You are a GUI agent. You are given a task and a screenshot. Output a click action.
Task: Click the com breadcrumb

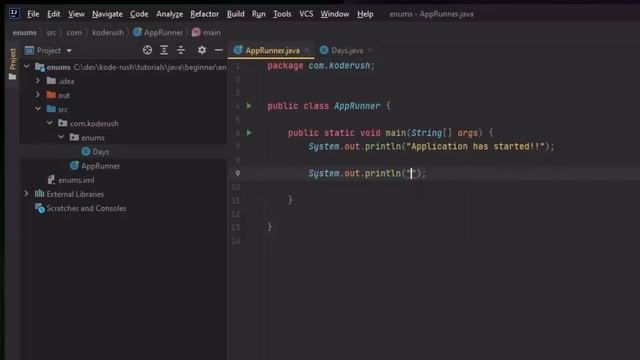[x=74, y=32]
